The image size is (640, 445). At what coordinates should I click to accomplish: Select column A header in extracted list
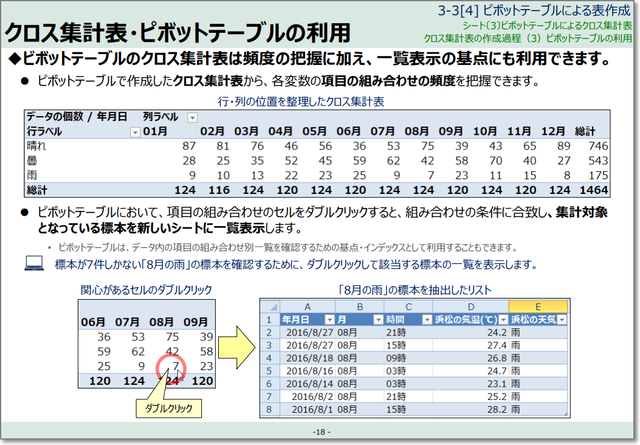tap(304, 304)
